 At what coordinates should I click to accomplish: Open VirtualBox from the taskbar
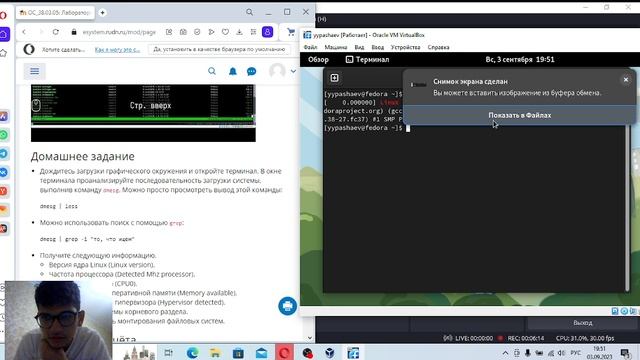[x=330, y=353]
